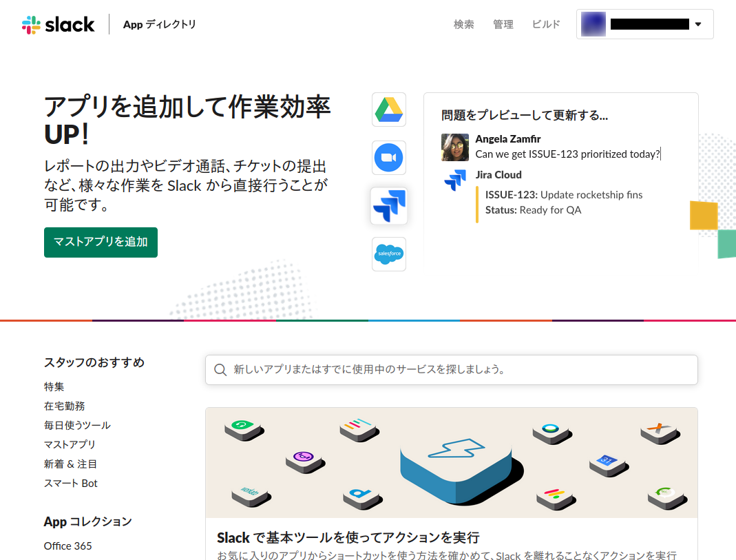Open the 管理 menu item
The height and width of the screenshot is (560, 736).
click(503, 24)
